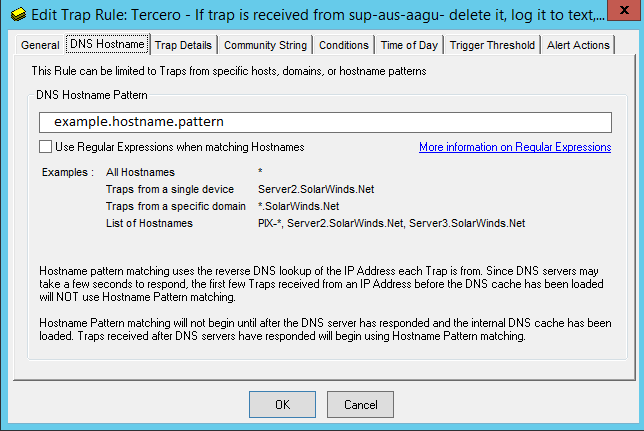The height and width of the screenshot is (431, 644).
Task: Click the Server2.SolarWinds.Net single device example
Action: pyautogui.click(x=316, y=189)
